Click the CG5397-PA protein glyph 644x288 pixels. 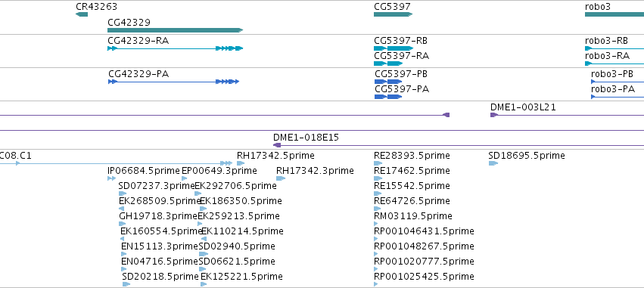388,97
